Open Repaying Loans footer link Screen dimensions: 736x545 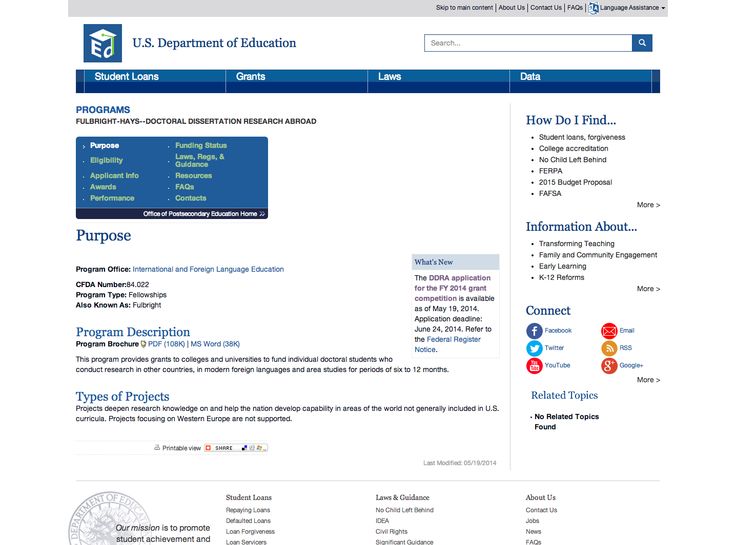[x=248, y=510]
